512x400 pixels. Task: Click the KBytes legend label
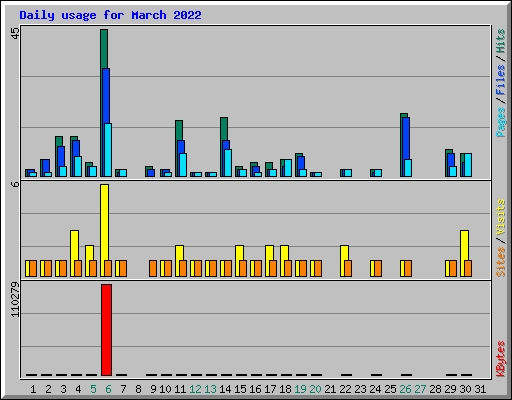pyautogui.click(x=500, y=359)
